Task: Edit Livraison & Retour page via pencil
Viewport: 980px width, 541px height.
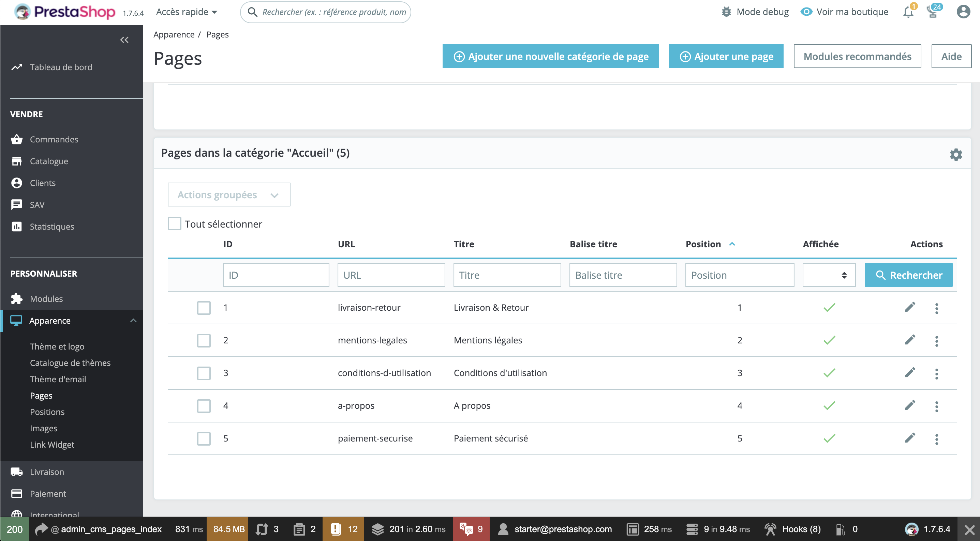Action: [910, 307]
